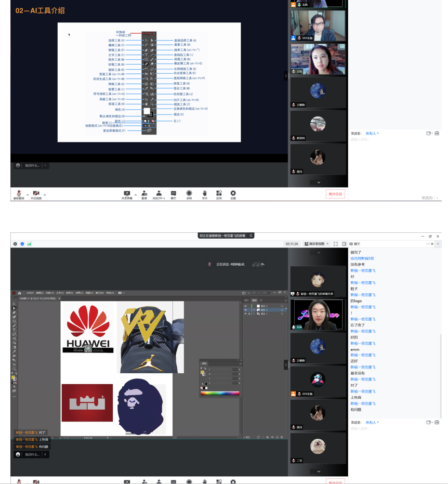Open the 应用 apps icon
The width and height of the screenshot is (448, 484).
[x=219, y=193]
